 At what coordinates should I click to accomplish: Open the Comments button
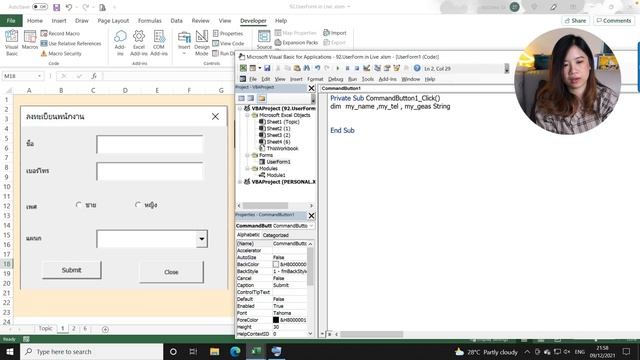tap(614, 20)
